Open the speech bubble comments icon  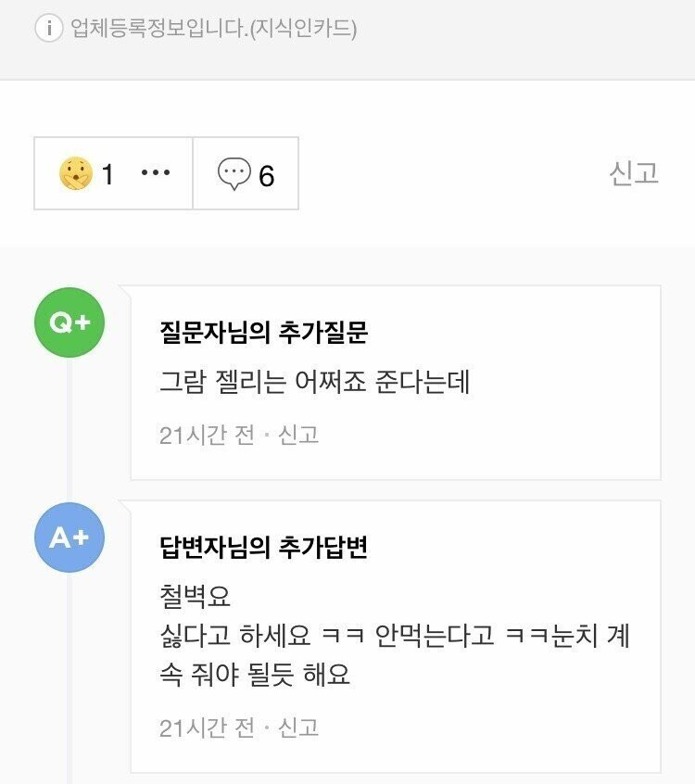click(x=234, y=174)
